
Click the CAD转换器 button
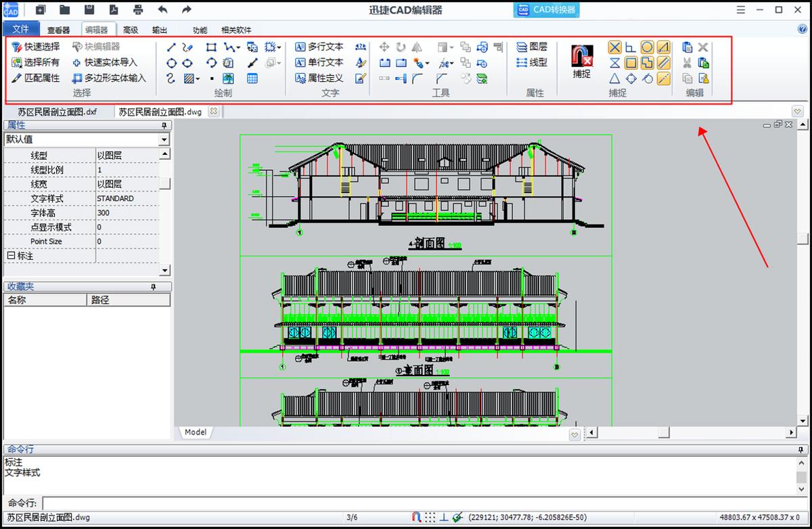[x=547, y=10]
